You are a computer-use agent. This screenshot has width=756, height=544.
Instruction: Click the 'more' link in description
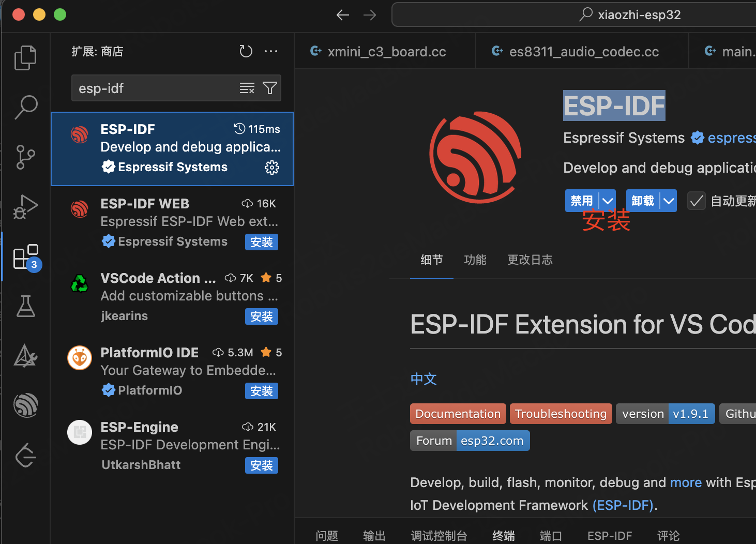[686, 482]
